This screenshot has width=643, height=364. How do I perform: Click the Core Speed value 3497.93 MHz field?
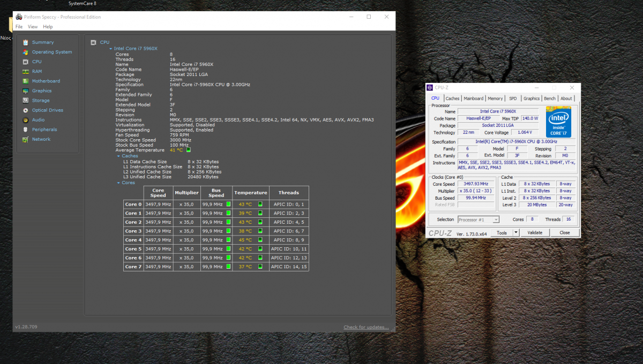pyautogui.click(x=476, y=184)
